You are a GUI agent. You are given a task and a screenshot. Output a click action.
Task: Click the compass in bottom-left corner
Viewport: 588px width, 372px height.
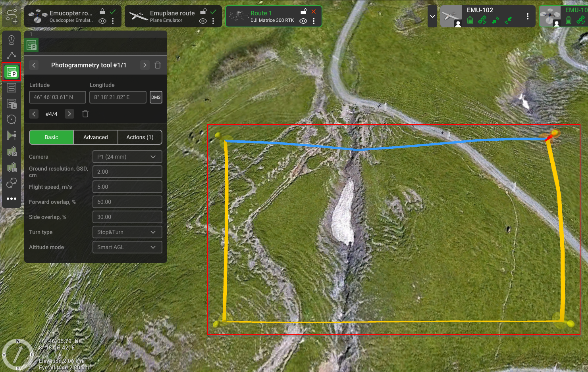17,354
